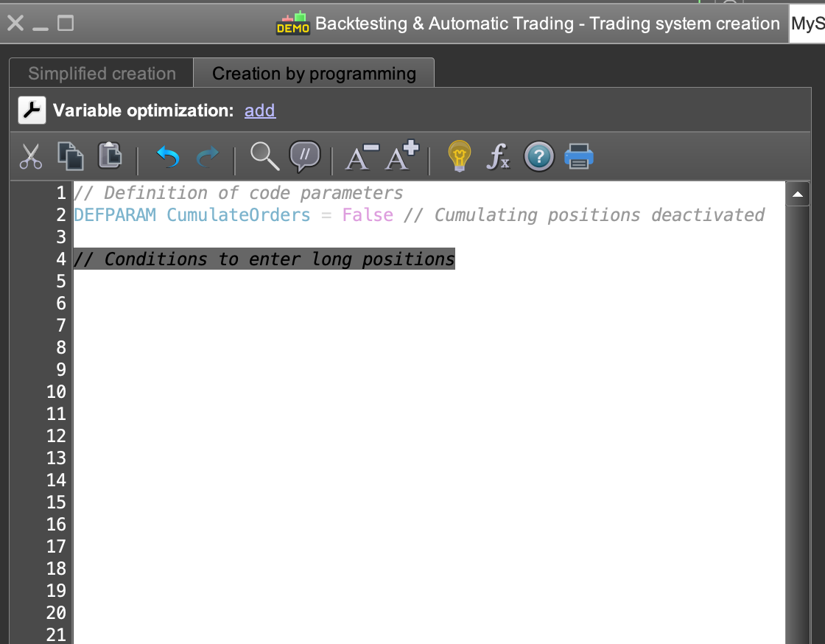Close the trading system creation window

[15, 23]
